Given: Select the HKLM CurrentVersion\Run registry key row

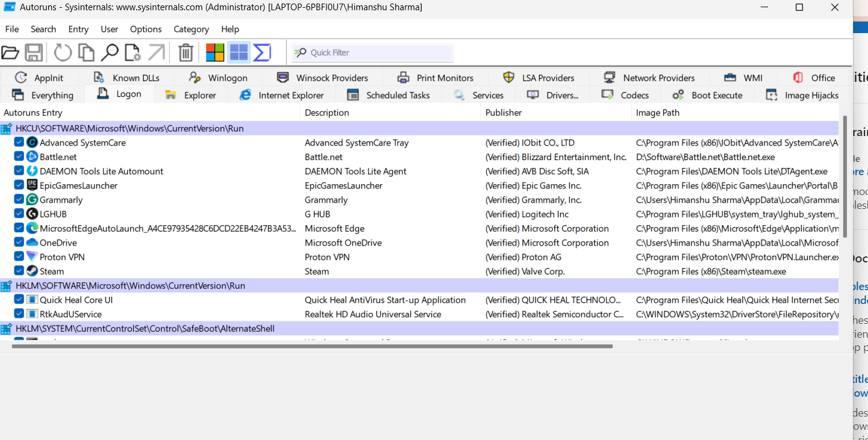Looking at the screenshot, I should (x=419, y=285).
